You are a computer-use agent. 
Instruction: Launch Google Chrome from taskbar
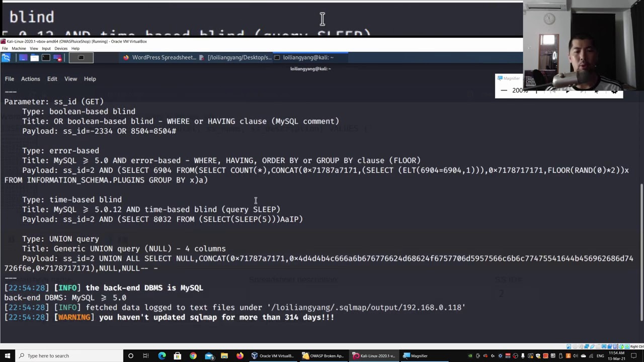coord(193,356)
